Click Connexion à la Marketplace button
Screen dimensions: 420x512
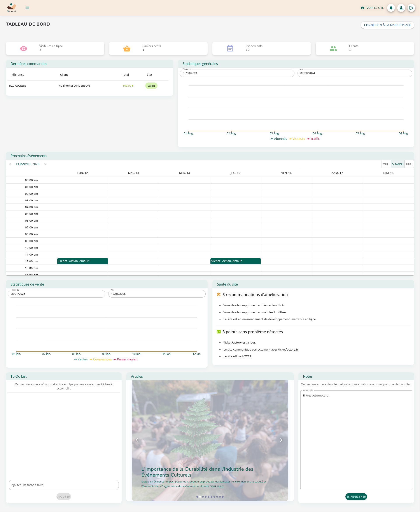[x=387, y=25]
